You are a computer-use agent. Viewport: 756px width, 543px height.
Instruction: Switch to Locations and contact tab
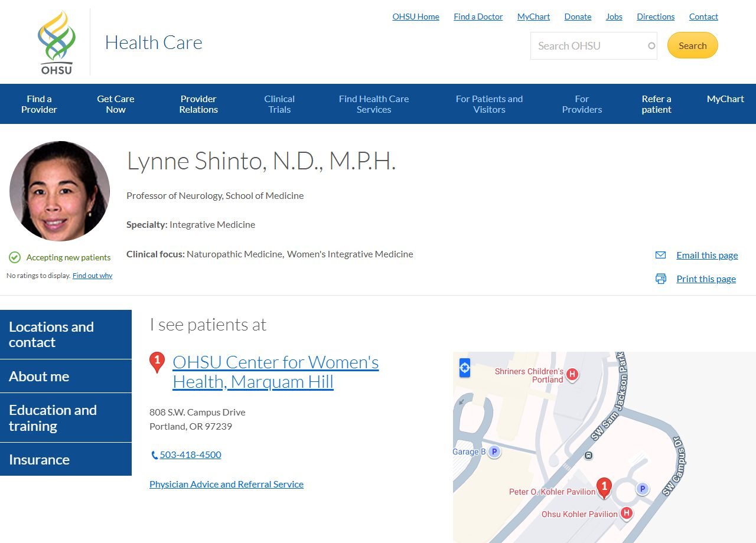[66, 335]
